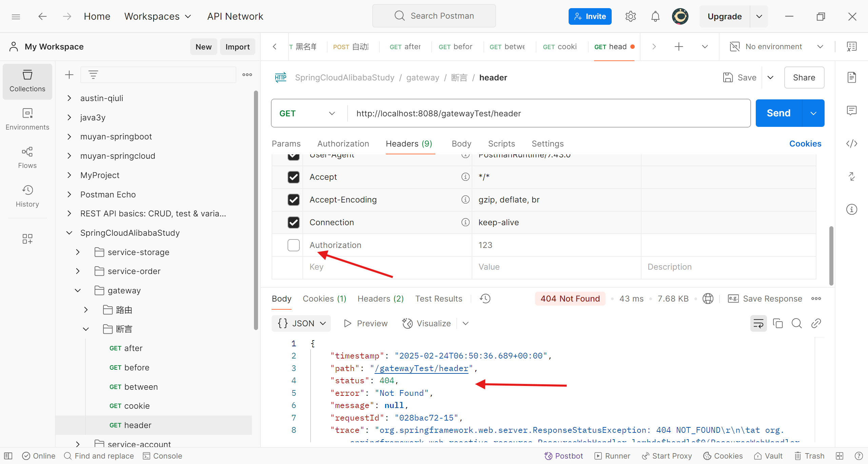Search in the response body icon
Viewport: 868px width, 464px height.
[796, 323]
